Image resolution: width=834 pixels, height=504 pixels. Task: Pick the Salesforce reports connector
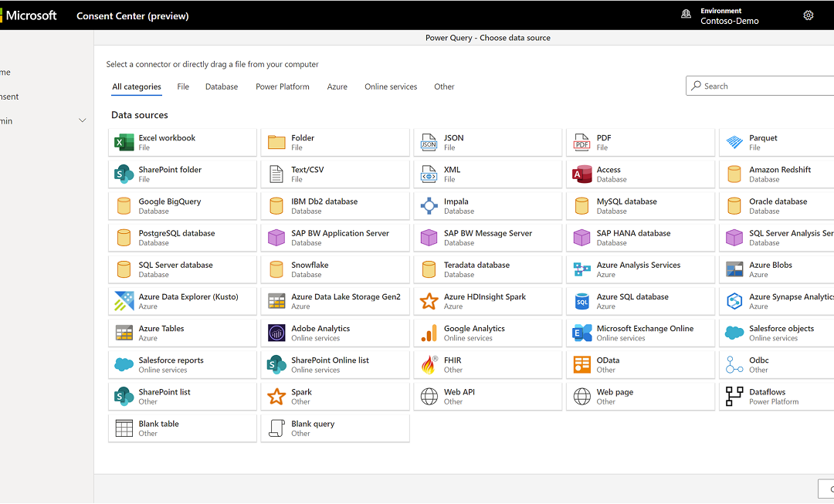tap(182, 365)
